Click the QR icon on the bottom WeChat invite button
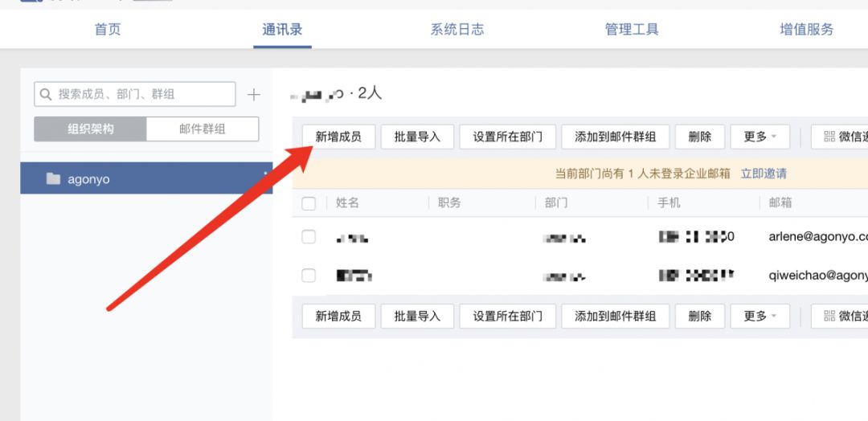The image size is (868, 421). [829, 316]
